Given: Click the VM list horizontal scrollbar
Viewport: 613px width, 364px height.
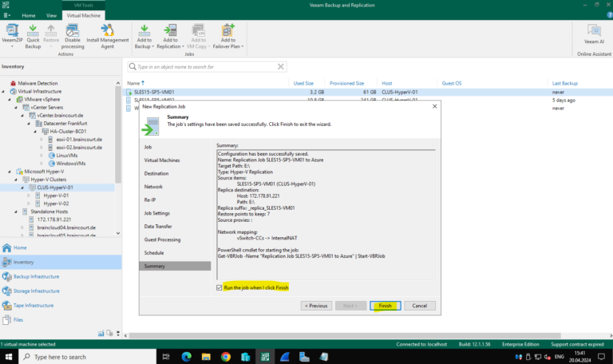Looking at the screenshot, I should pyautogui.click(x=345, y=336).
